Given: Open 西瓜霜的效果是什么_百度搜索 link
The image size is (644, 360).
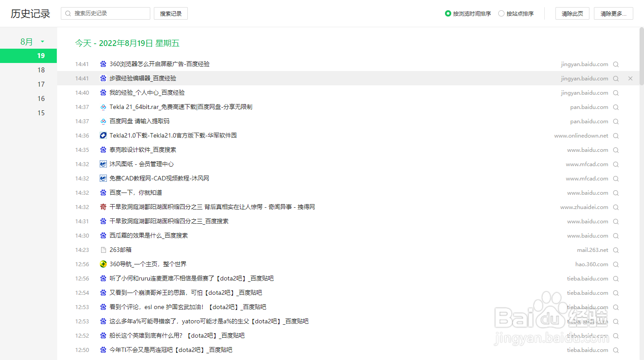Looking at the screenshot, I should (149, 235).
